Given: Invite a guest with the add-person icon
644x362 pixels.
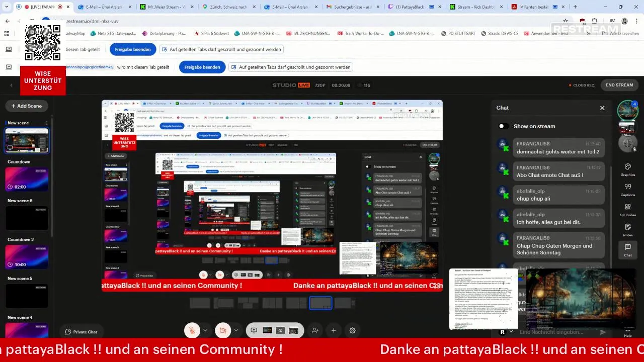Looking at the screenshot, I should 315,330.
